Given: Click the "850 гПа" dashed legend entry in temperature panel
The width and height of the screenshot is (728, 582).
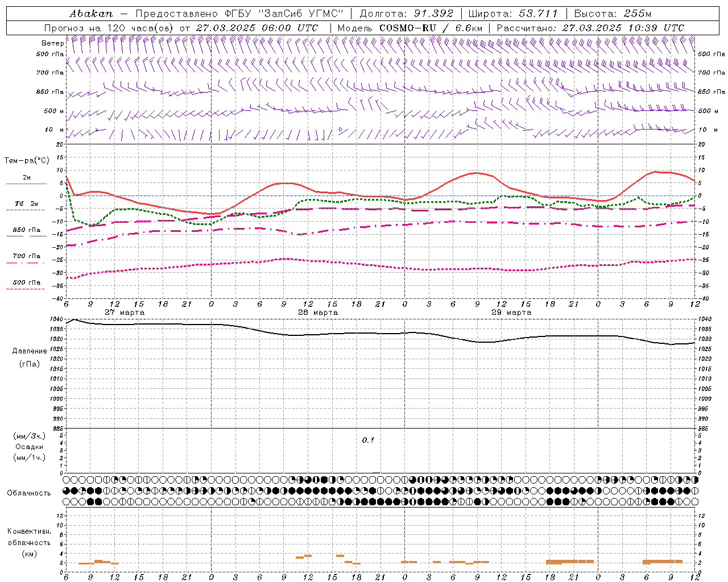Looking at the screenshot, I should [27, 230].
